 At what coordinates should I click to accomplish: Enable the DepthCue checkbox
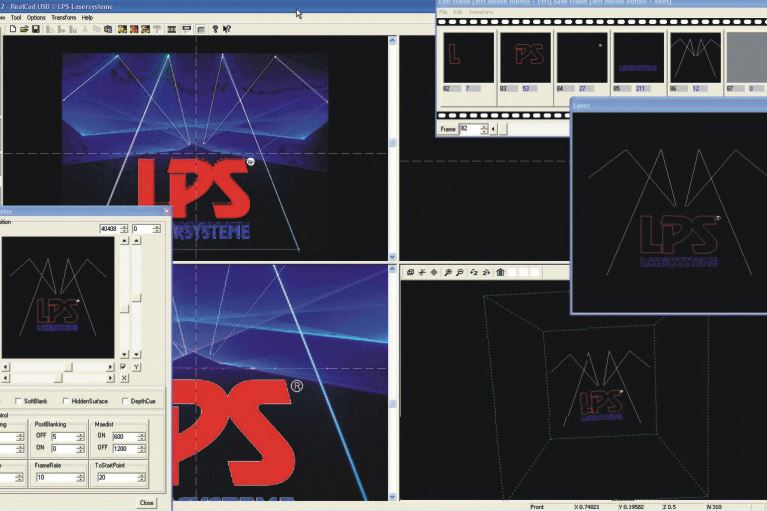click(x=125, y=401)
